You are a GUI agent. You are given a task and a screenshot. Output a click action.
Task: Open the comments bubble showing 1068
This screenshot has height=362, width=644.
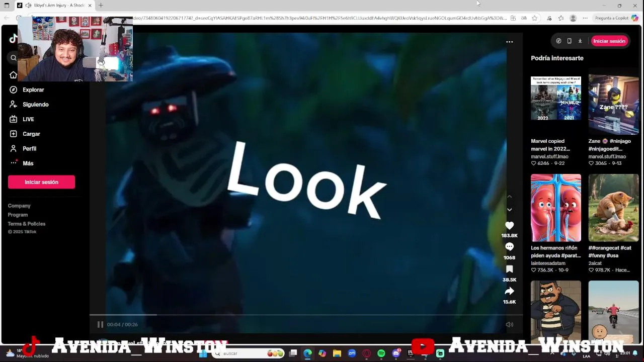pyautogui.click(x=509, y=247)
